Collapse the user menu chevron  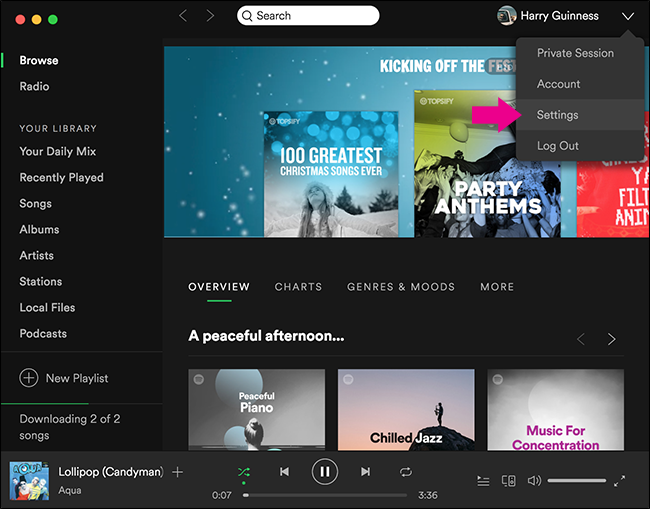point(628,16)
